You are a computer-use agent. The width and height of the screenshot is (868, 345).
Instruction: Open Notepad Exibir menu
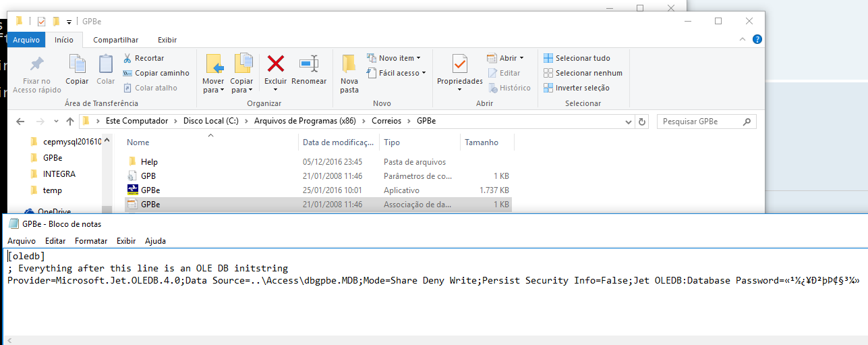click(126, 241)
